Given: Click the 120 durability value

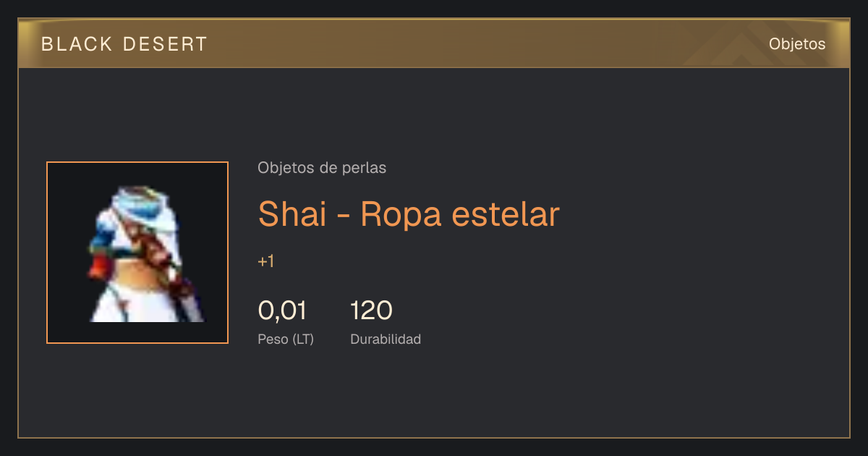Looking at the screenshot, I should [x=371, y=311].
